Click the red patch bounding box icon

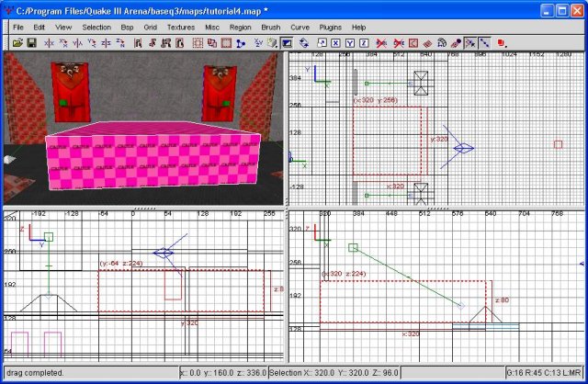(x=413, y=43)
